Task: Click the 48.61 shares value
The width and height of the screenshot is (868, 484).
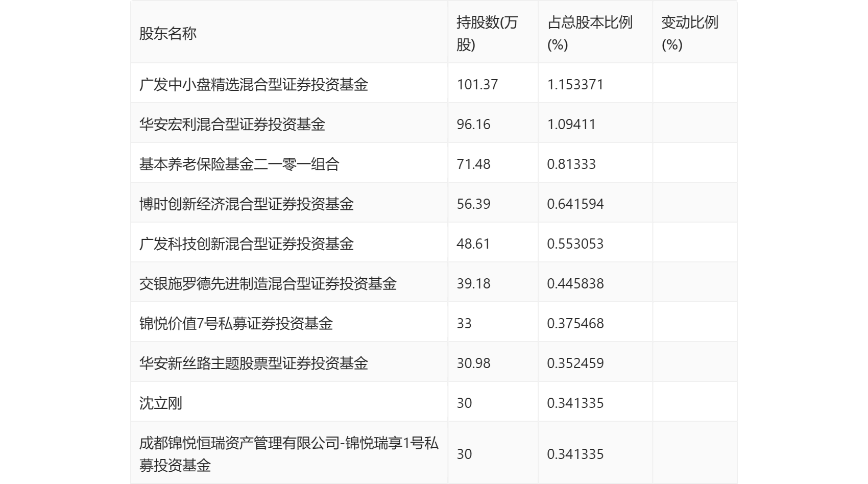Action: (473, 244)
